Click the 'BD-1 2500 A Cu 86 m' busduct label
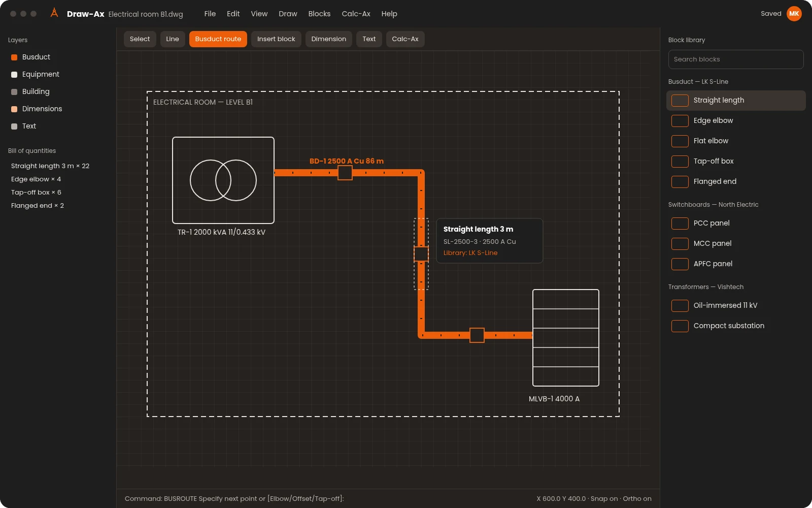812x508 pixels. click(347, 161)
